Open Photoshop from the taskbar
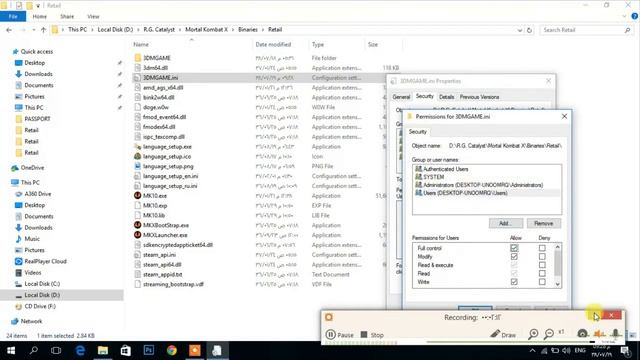This screenshot has height=360, width=640. 149,351
